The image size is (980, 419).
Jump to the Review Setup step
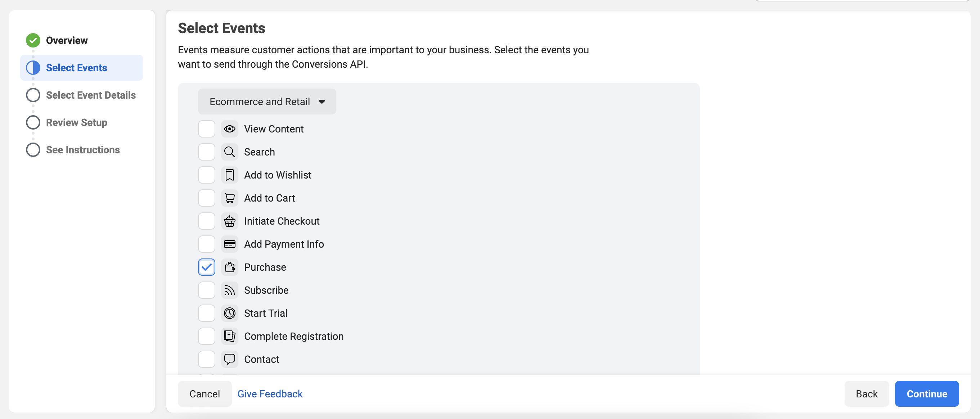[x=76, y=122]
